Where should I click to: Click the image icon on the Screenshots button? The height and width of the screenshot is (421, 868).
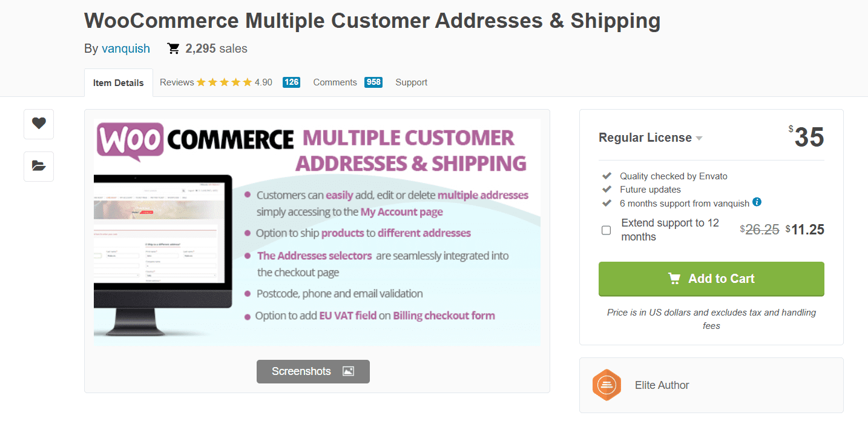point(348,371)
